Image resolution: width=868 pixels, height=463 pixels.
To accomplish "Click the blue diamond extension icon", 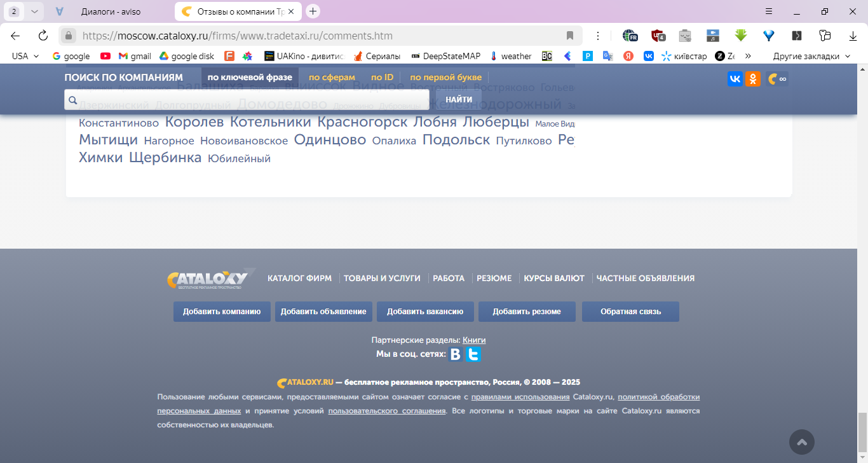I will point(769,36).
